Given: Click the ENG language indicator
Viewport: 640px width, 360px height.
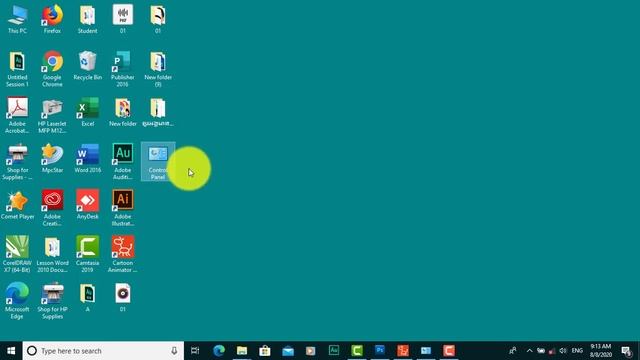Looking at the screenshot, I should click(577, 351).
